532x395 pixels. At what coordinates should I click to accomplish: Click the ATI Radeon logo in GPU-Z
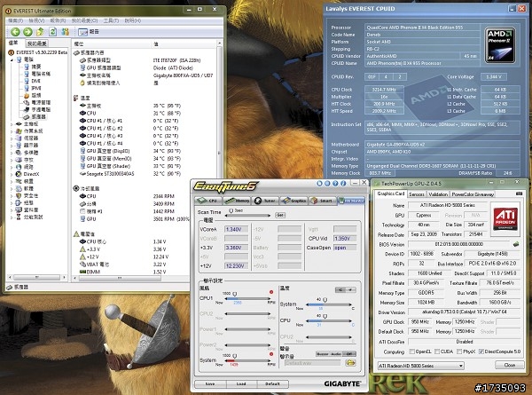coord(505,219)
